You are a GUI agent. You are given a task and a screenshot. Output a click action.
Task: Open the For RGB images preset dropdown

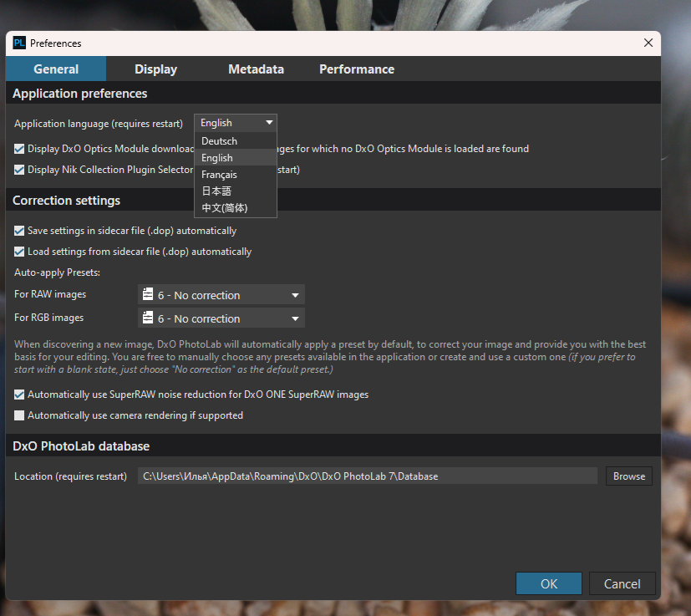[221, 318]
